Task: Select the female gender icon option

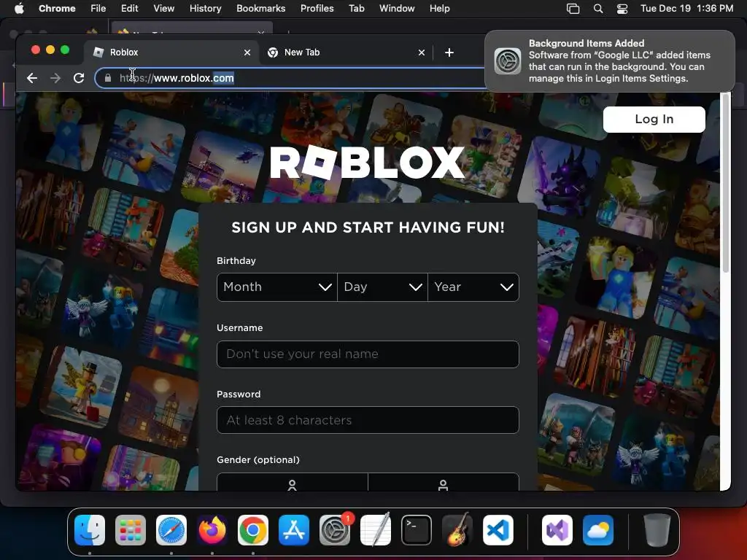Action: (x=293, y=483)
